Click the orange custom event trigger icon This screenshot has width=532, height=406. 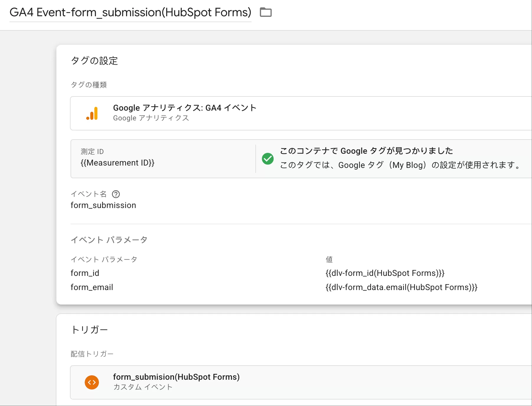tap(92, 382)
